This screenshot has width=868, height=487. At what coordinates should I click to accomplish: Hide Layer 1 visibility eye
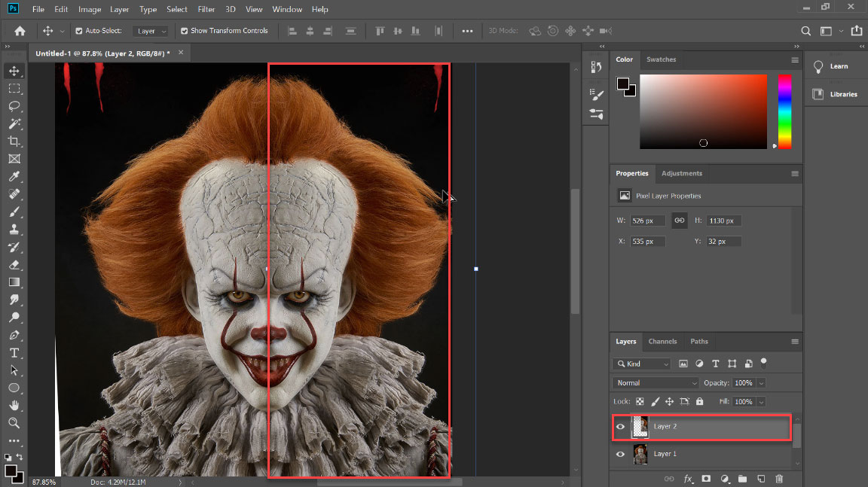[621, 455]
